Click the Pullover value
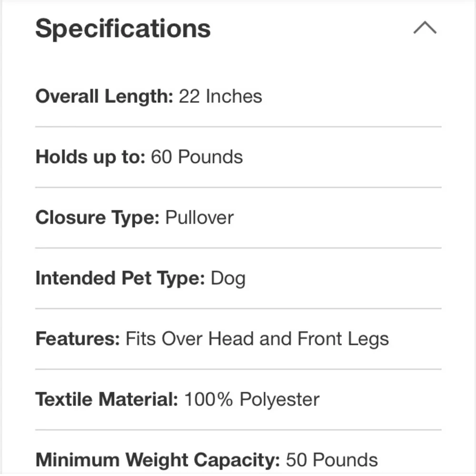Screen dimensions: 476x476 click(199, 218)
